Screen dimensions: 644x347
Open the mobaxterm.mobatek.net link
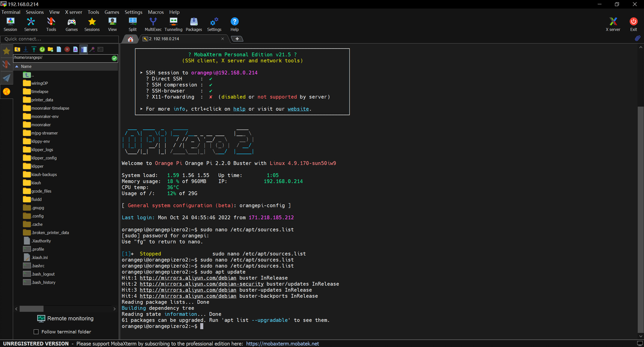282,343
